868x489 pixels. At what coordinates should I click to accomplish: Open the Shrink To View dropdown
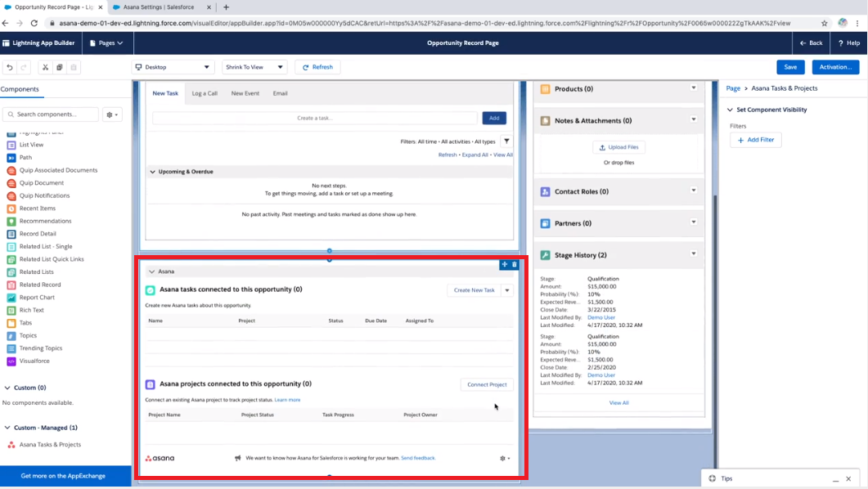254,67
